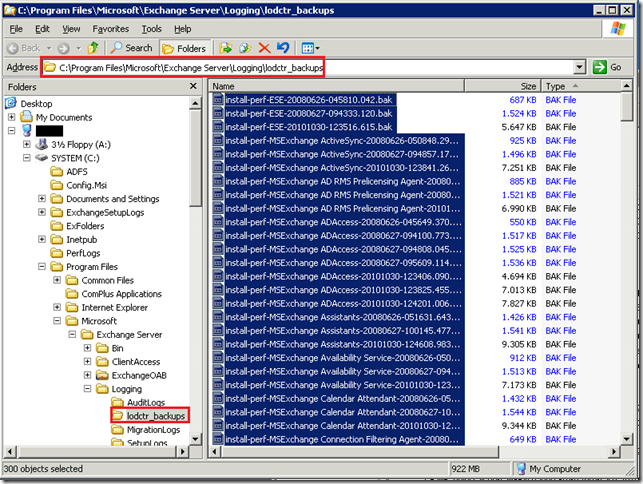Click the My Computer status bar zone

pyautogui.click(x=572, y=468)
